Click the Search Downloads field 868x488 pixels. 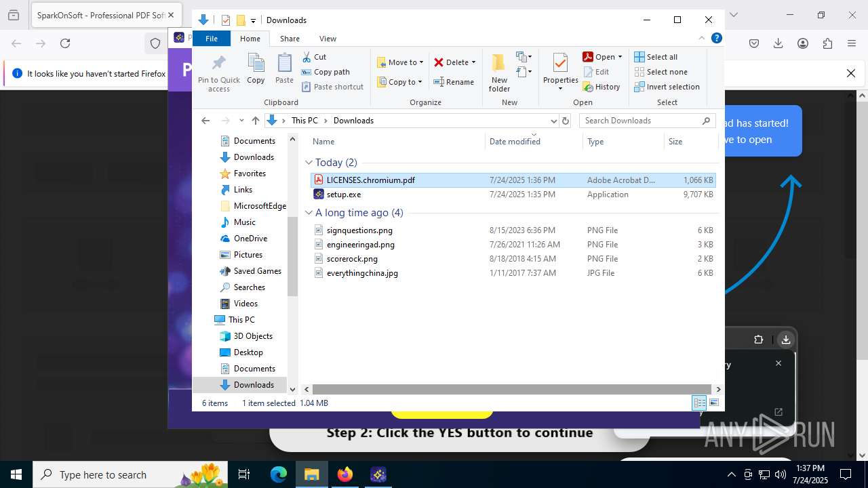[x=647, y=121]
